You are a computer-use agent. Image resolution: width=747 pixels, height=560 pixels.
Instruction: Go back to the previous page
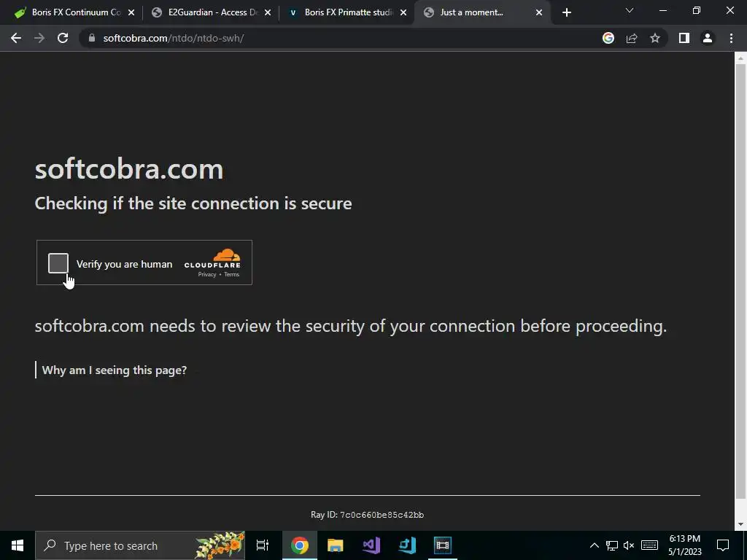(16, 38)
